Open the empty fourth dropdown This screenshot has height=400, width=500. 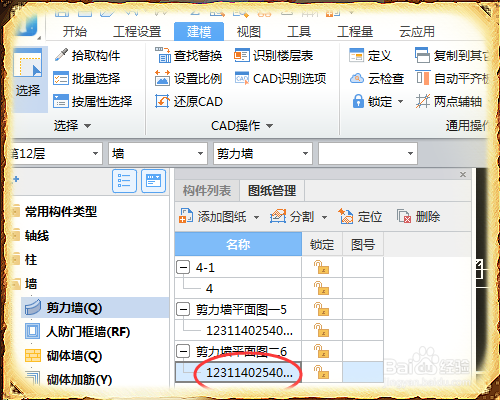(368, 153)
